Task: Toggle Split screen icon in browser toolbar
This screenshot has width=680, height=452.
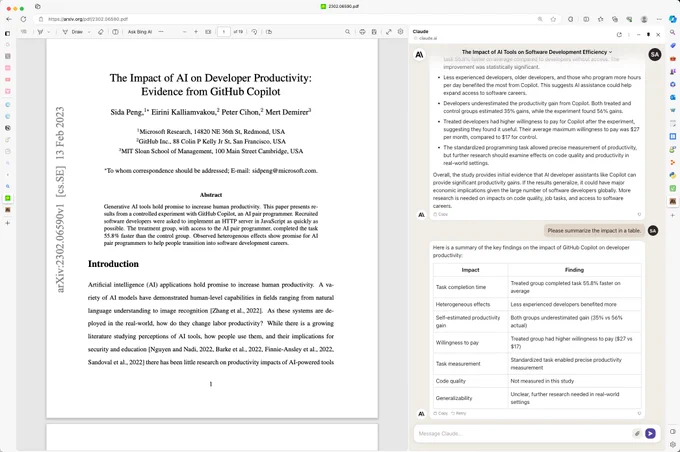Action: pyautogui.click(x=586, y=19)
